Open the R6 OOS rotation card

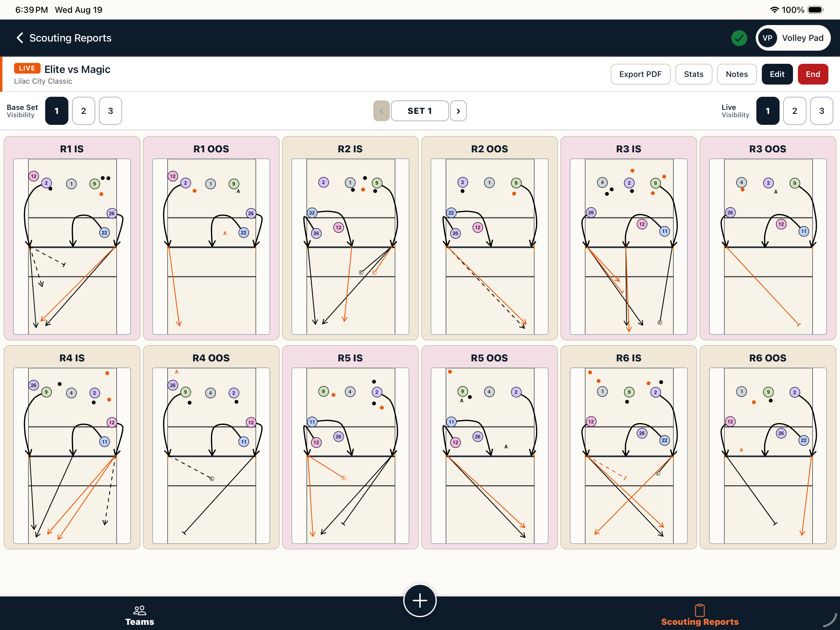click(768, 447)
